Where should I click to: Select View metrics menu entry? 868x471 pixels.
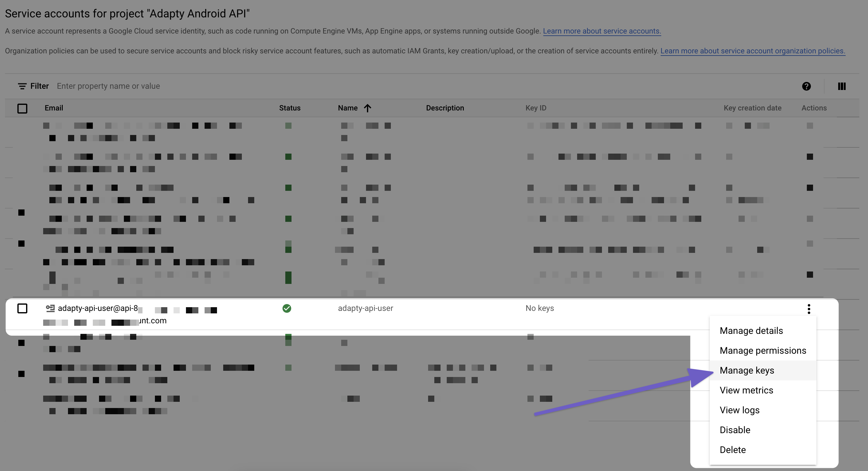click(746, 390)
